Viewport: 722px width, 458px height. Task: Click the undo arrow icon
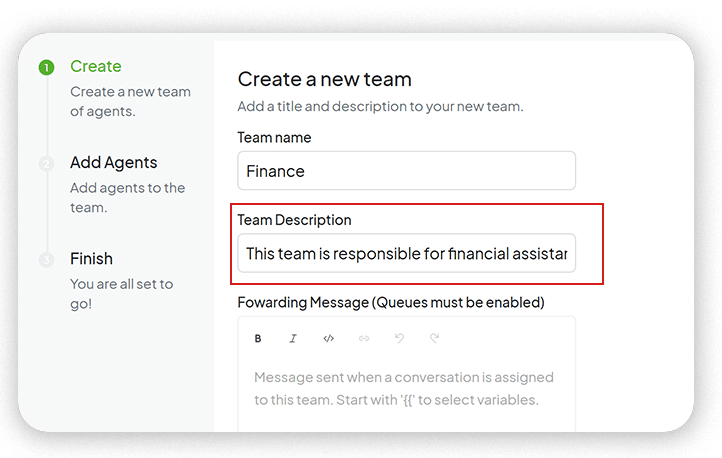click(399, 339)
